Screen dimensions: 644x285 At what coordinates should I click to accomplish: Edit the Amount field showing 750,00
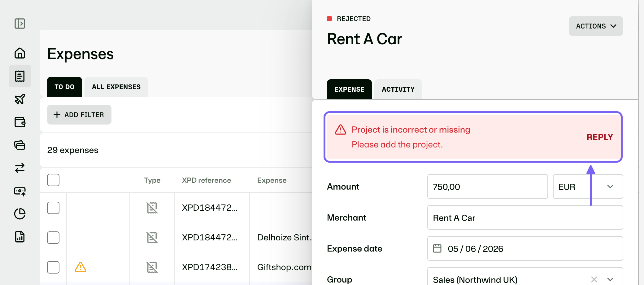487,186
